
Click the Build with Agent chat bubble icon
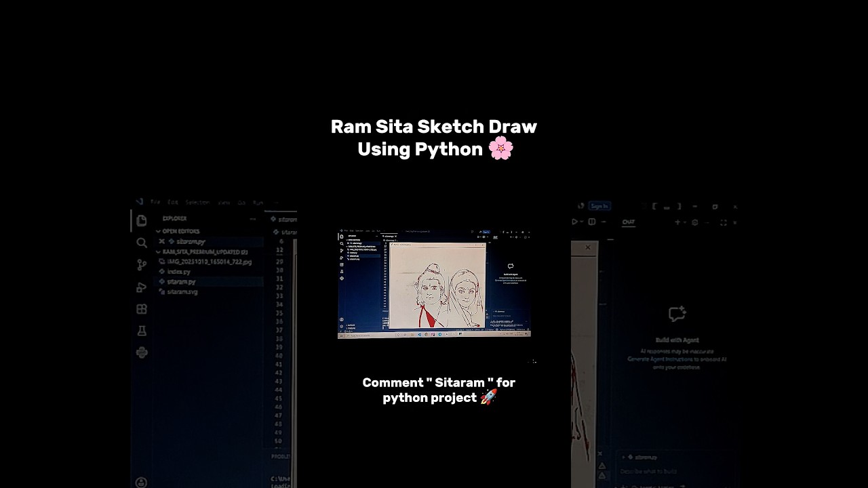677,314
